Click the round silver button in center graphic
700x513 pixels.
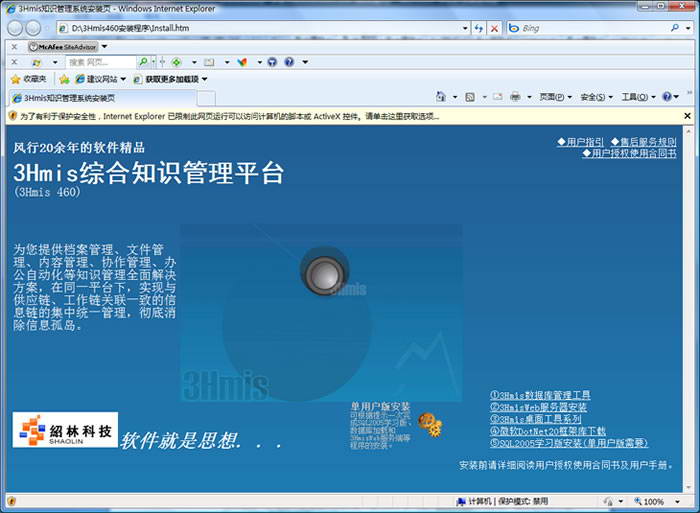tap(325, 275)
